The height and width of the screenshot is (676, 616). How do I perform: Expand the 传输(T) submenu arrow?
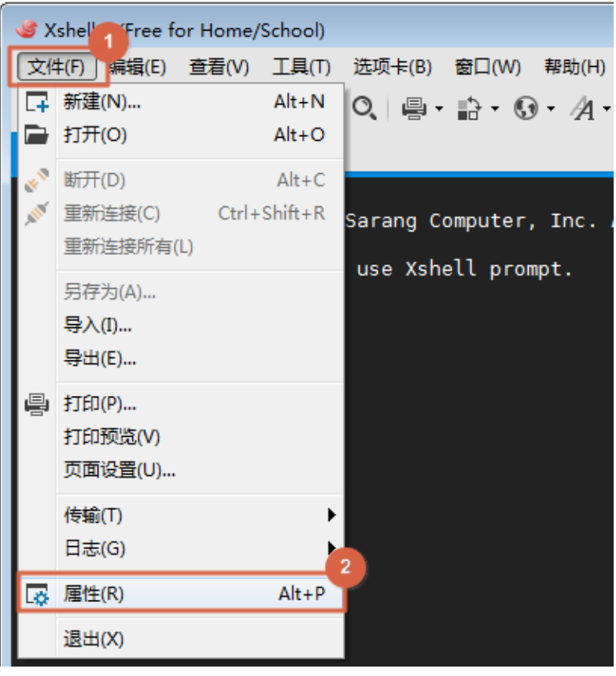click(331, 515)
